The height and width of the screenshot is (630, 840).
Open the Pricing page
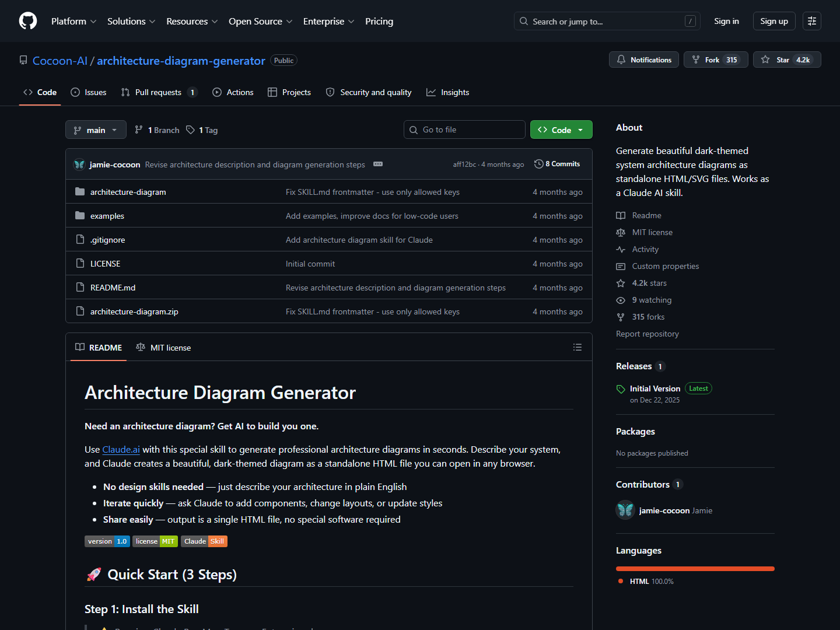click(x=379, y=21)
